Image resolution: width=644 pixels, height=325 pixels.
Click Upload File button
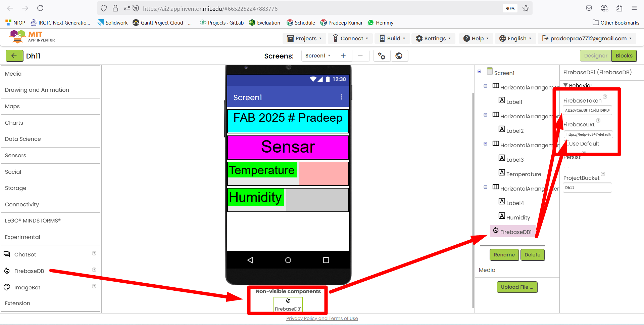click(517, 287)
